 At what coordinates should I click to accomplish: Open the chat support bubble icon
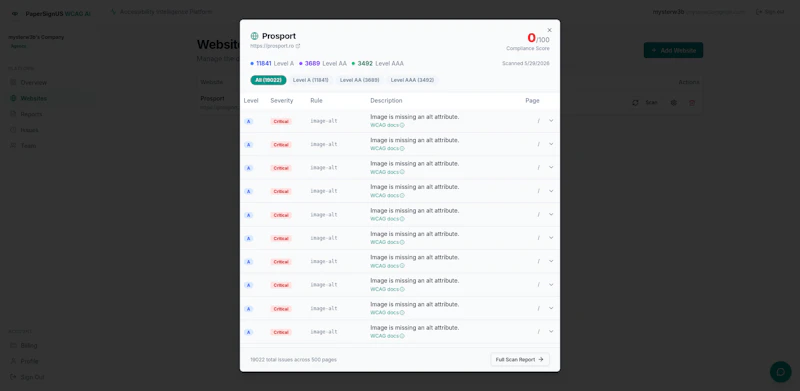780,372
